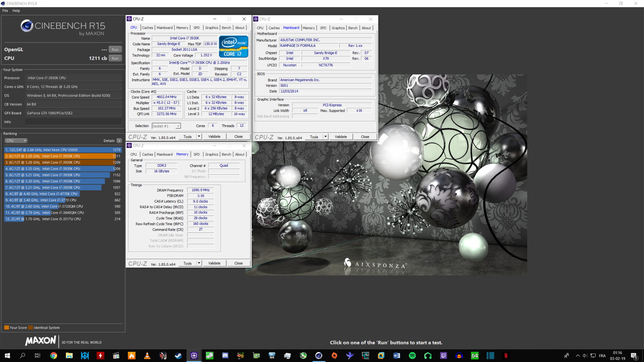
Task: Click the rendered Cinebench scene image
Action: click(x=386, y=175)
